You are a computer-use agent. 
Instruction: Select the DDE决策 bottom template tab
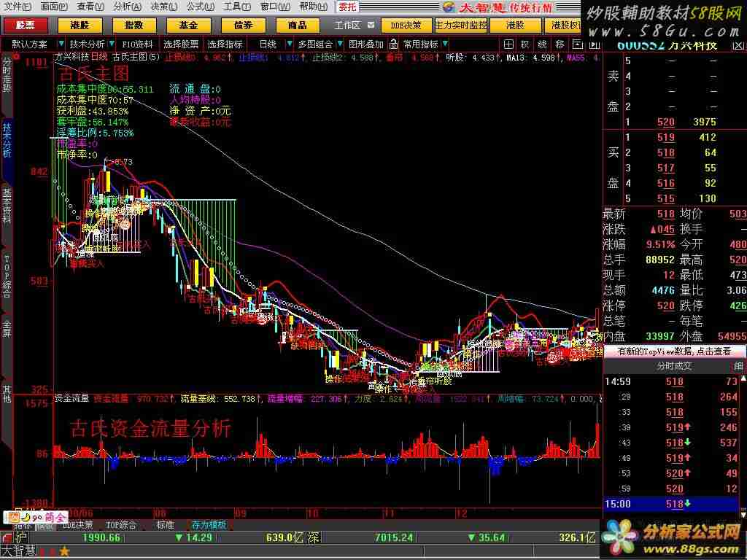[77, 525]
